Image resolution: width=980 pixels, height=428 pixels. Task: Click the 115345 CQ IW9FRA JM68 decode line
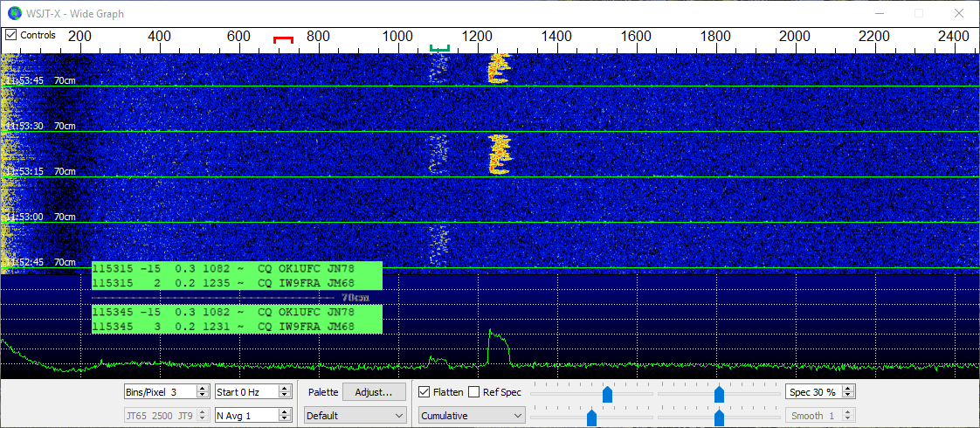[236, 327]
